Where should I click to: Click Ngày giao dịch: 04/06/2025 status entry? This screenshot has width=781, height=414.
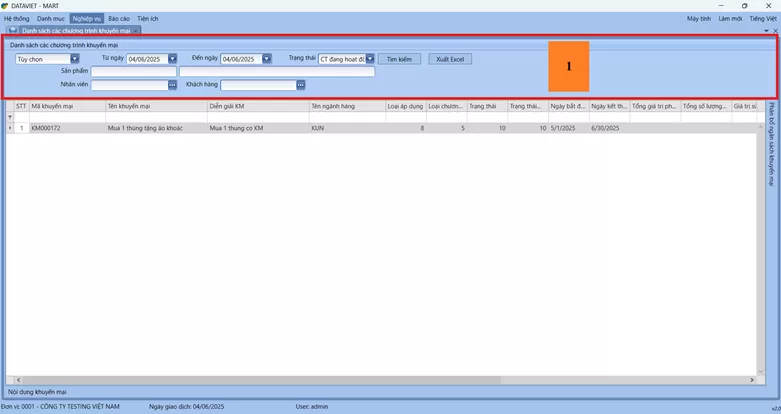[187, 407]
